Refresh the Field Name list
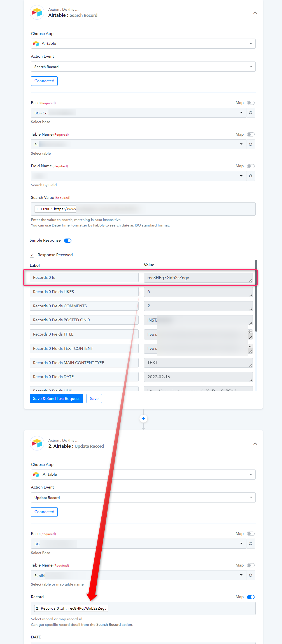Screen dimensions: 282x644 click(x=251, y=176)
